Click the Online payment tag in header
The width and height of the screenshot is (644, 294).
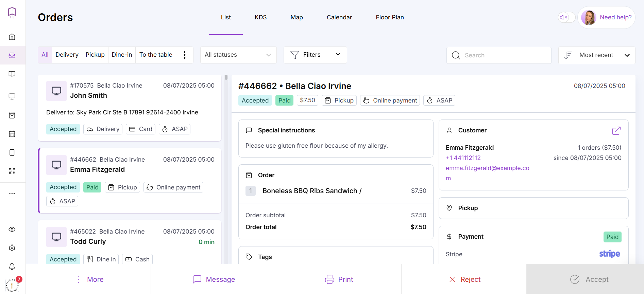click(390, 100)
